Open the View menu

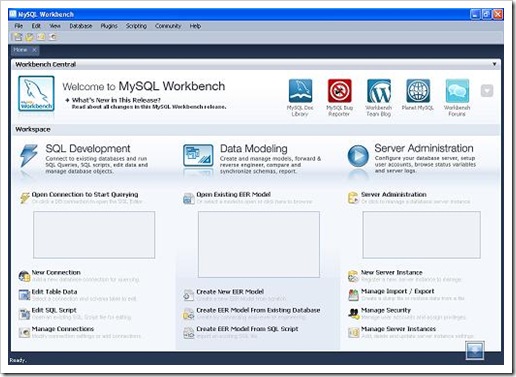click(x=55, y=26)
